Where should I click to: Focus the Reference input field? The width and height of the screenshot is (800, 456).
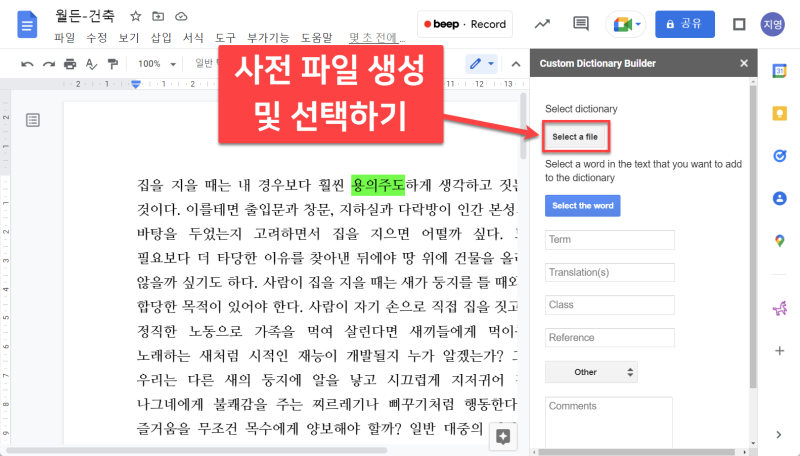coord(610,338)
